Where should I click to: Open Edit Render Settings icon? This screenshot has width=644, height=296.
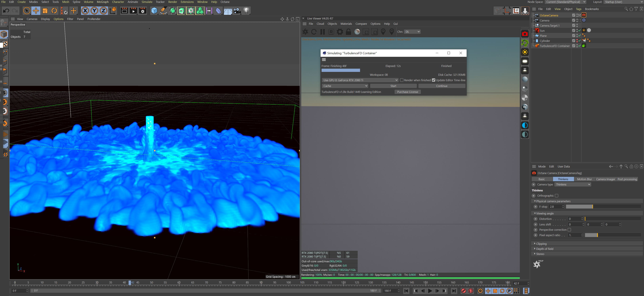[143, 11]
